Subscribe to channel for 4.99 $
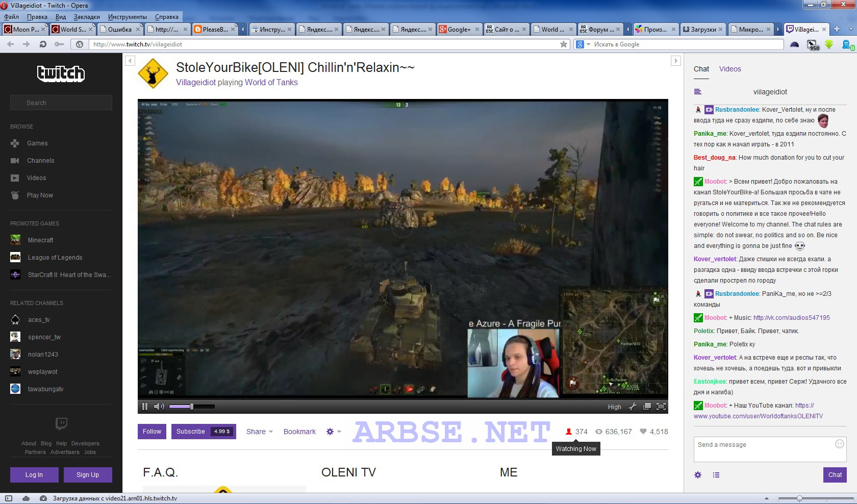Screen dimensions: 857x504 point(204,432)
